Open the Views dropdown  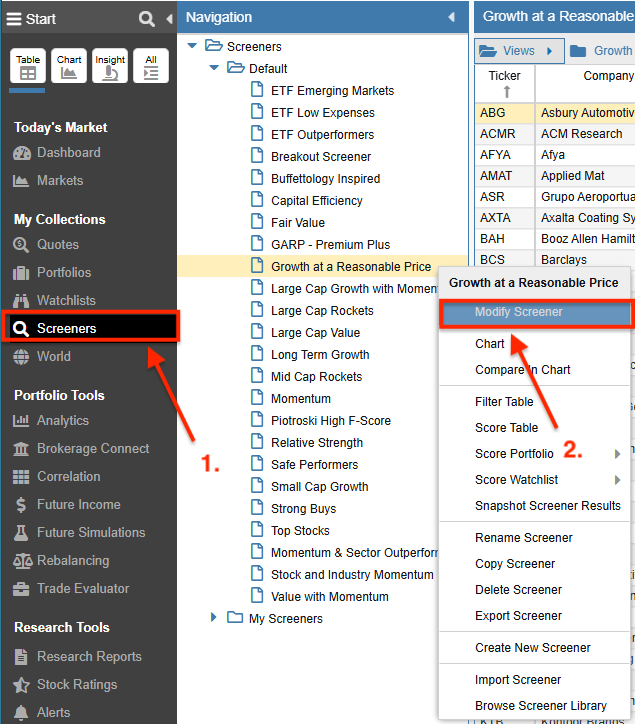click(x=519, y=50)
